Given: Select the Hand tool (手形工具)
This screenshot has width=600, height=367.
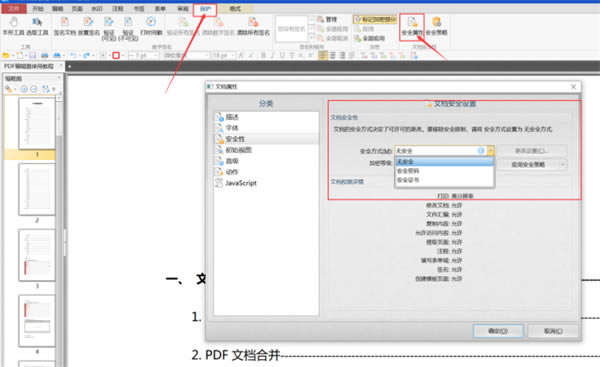Looking at the screenshot, I should (x=13, y=26).
